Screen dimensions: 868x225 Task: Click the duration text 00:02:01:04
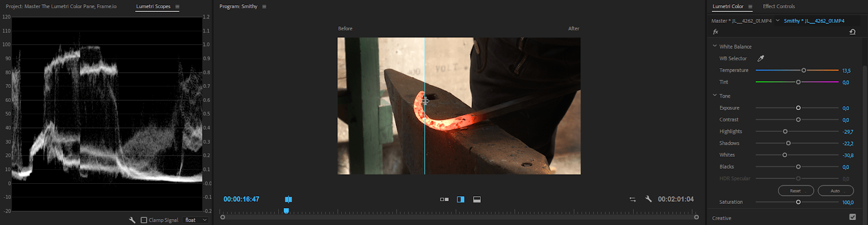click(676, 200)
